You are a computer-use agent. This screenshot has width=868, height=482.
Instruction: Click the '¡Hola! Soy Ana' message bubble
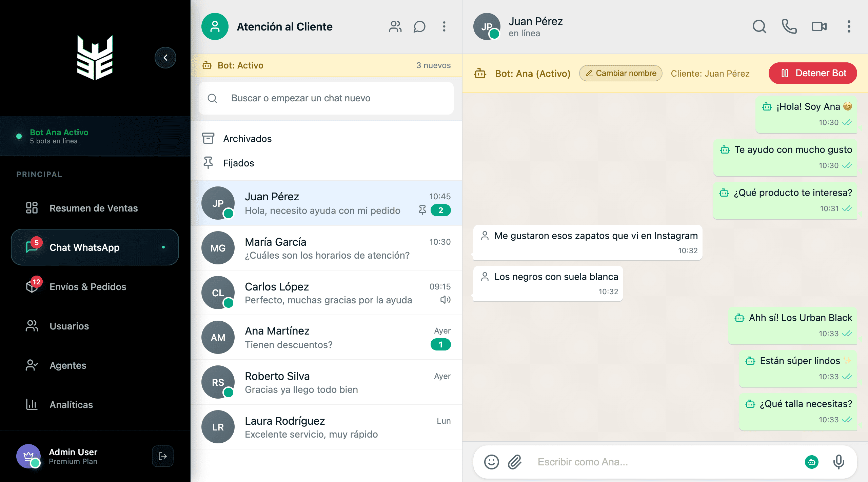806,114
